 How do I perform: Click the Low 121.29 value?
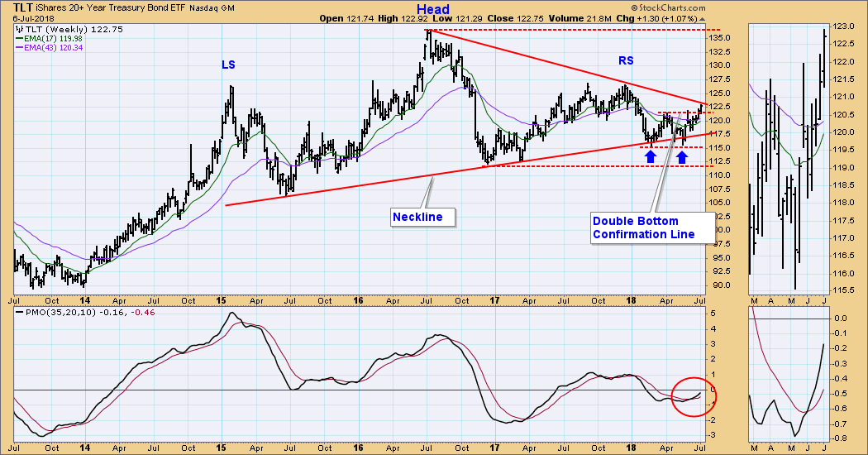click(457, 18)
